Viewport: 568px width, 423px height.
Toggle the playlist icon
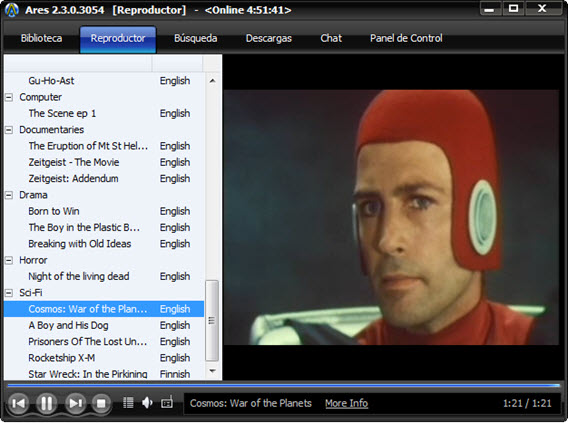click(x=128, y=403)
